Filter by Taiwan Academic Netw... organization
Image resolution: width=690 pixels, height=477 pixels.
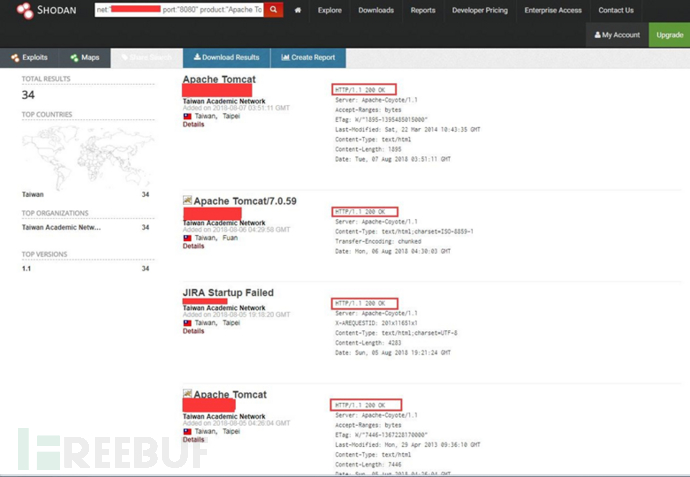pyautogui.click(x=61, y=227)
